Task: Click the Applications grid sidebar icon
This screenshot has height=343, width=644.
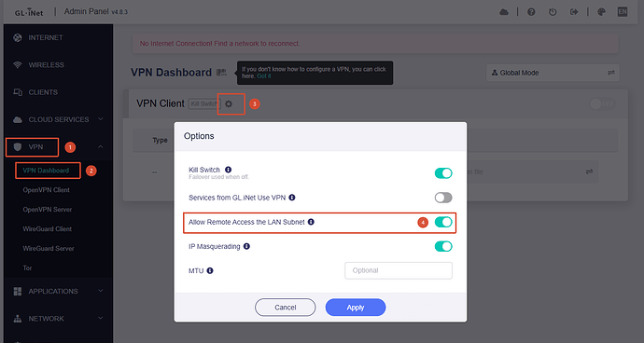Action: pyautogui.click(x=17, y=292)
